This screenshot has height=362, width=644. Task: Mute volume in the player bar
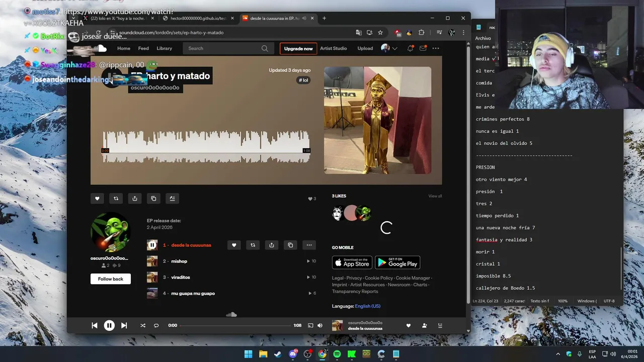(x=320, y=325)
